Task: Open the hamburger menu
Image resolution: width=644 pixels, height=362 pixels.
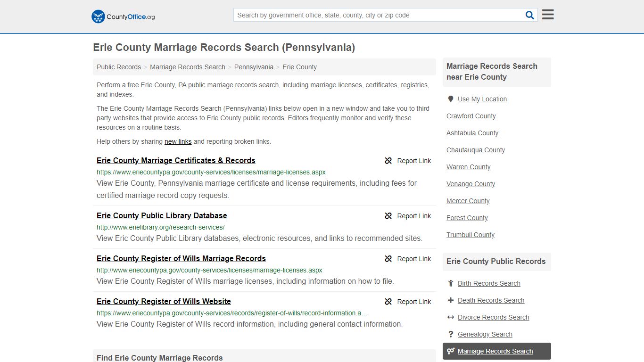Action: coord(548,15)
